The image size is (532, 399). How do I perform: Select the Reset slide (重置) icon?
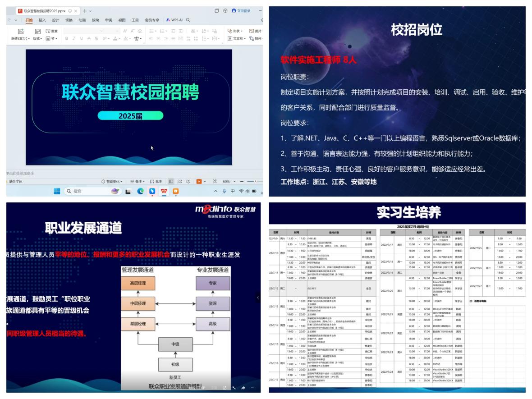(x=52, y=30)
